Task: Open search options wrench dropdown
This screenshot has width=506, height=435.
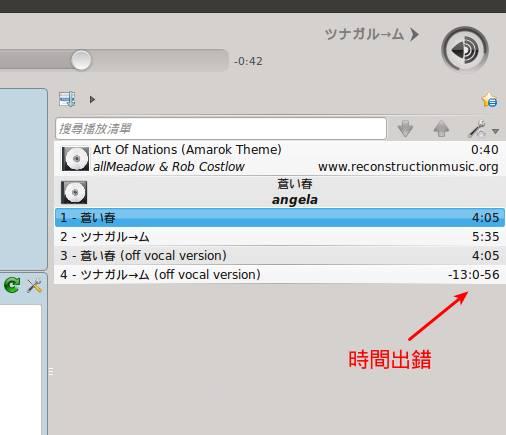Action: [483, 129]
